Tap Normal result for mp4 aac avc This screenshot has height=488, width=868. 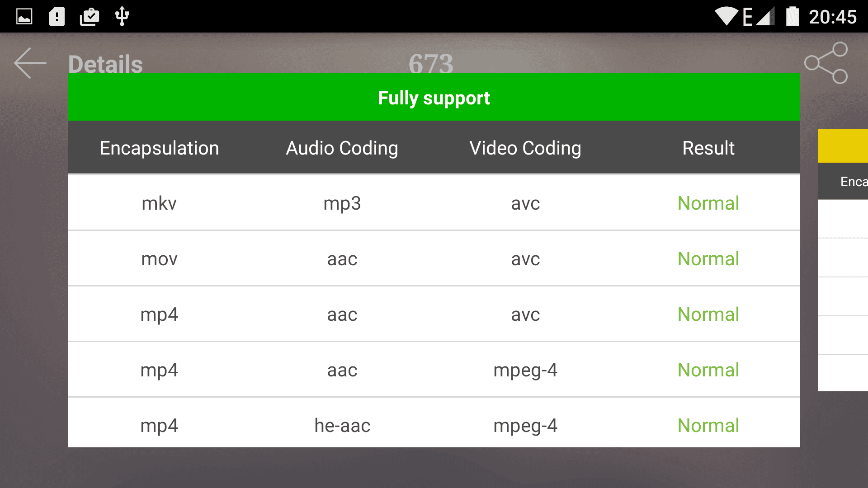(708, 314)
